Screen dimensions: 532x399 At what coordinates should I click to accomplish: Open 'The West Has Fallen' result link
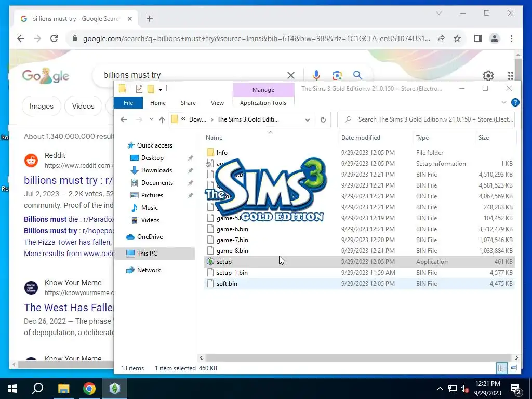(68, 308)
